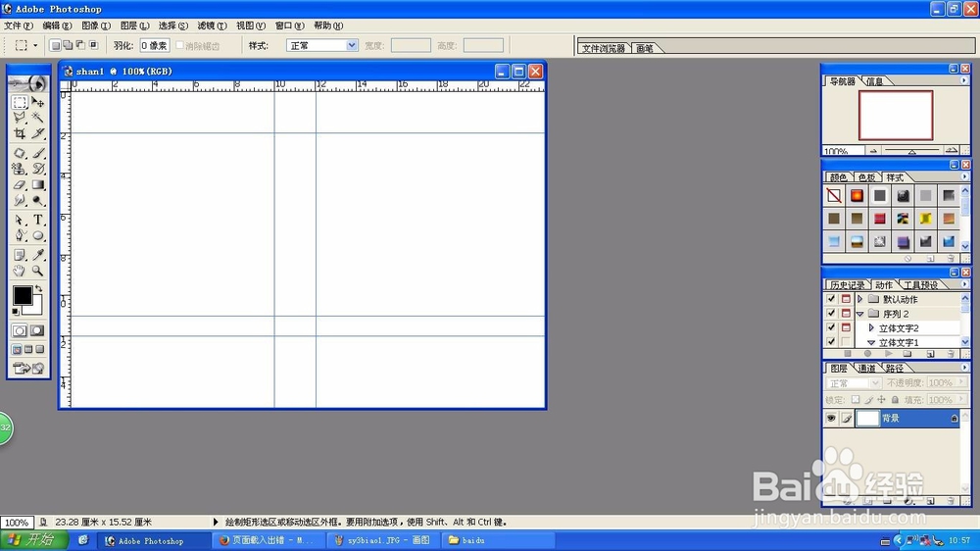Select the Healing Brush tool
This screenshot has width=980, height=551.
[20, 153]
